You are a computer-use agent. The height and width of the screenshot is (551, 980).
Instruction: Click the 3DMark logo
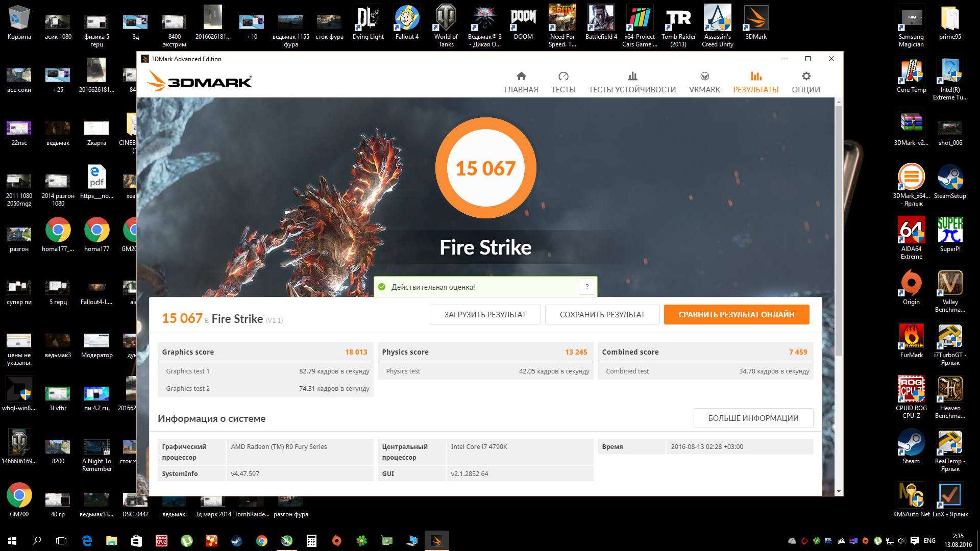(x=200, y=82)
